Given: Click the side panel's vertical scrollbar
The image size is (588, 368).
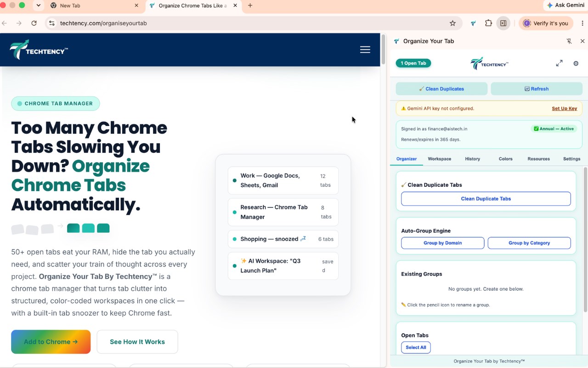Looking at the screenshot, I should click(585, 239).
